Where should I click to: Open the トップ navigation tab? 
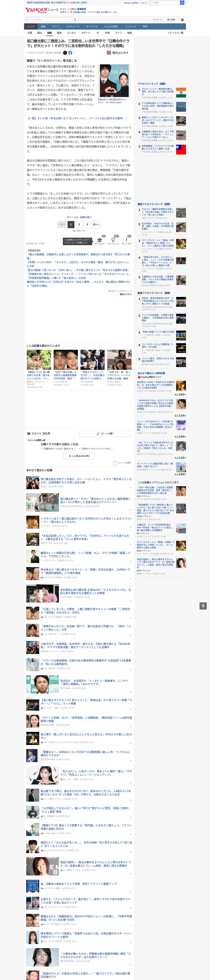[31, 27]
